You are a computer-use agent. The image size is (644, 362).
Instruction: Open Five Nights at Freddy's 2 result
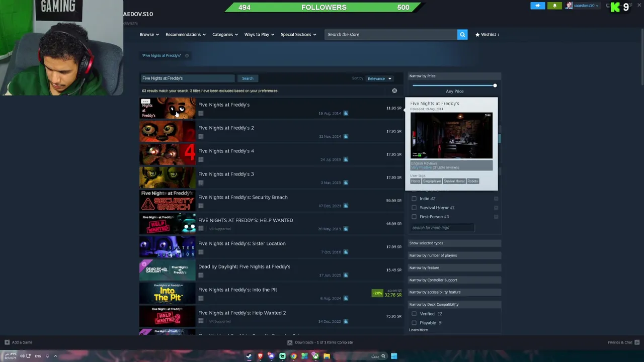pos(271,131)
